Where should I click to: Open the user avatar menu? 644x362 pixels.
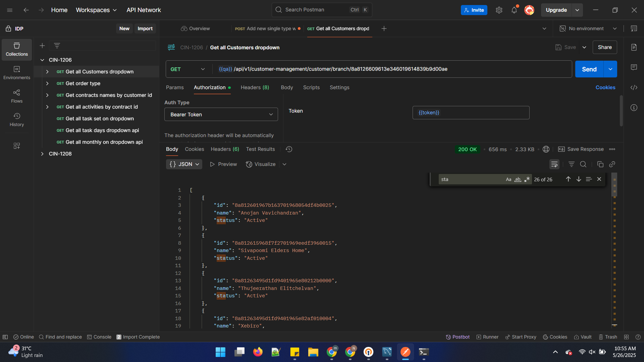(x=529, y=10)
